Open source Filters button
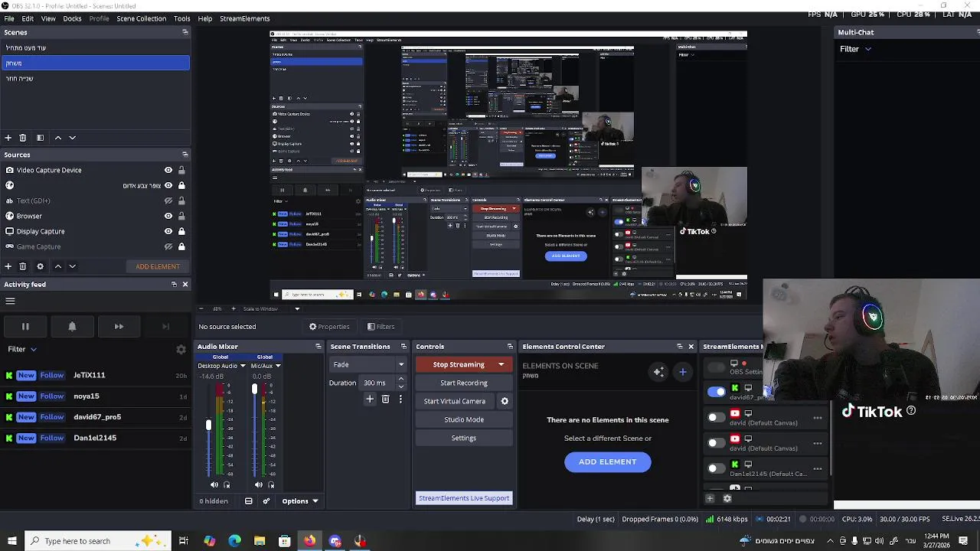 click(x=381, y=327)
